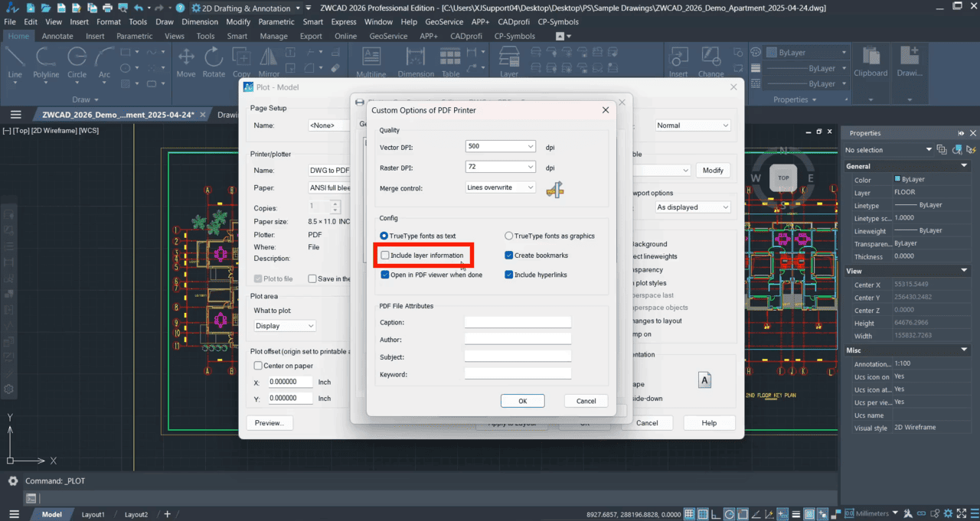
Task: Click the OK button in Custom Options dialog
Action: (522, 400)
